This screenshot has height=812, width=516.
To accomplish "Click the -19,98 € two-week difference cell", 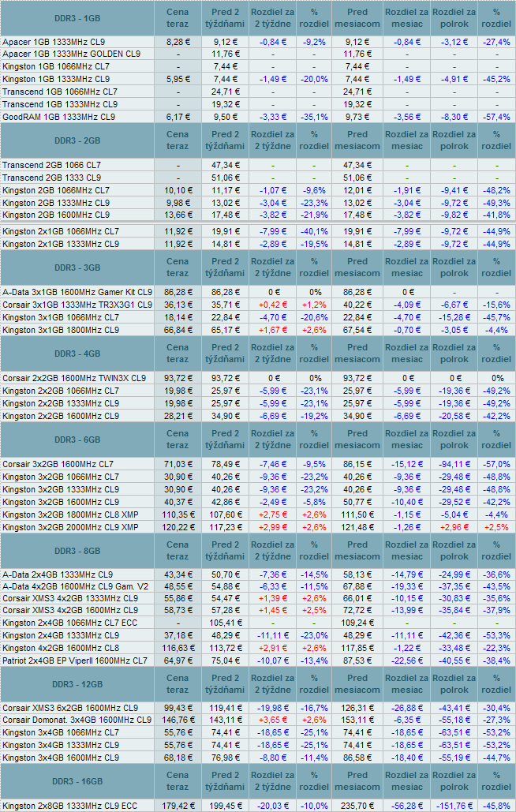I will (x=272, y=708).
